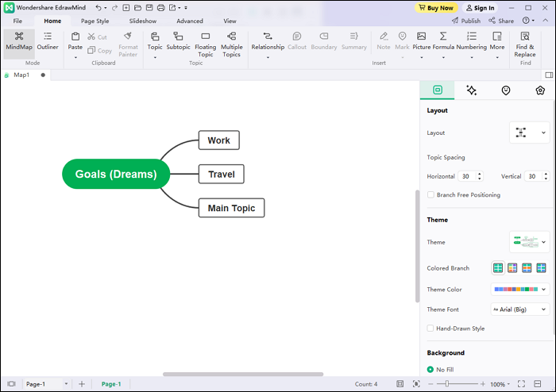The width and height of the screenshot is (556, 392).
Task: Enter full screen from status bar
Action: click(521, 384)
